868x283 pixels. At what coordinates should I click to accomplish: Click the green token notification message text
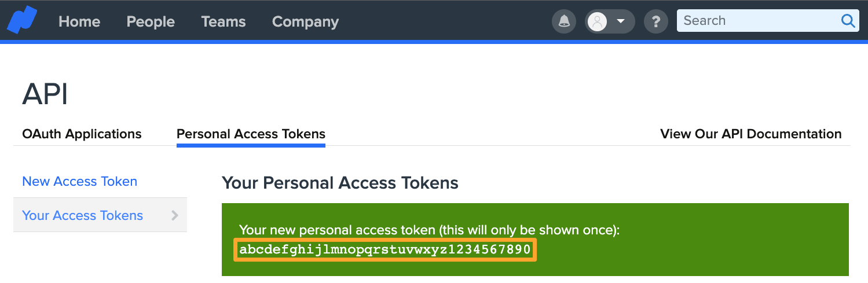[x=429, y=230]
